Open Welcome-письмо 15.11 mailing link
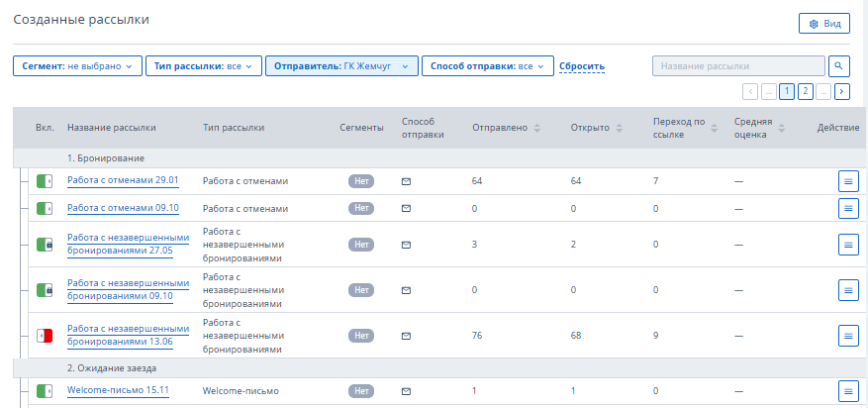 pyautogui.click(x=118, y=390)
